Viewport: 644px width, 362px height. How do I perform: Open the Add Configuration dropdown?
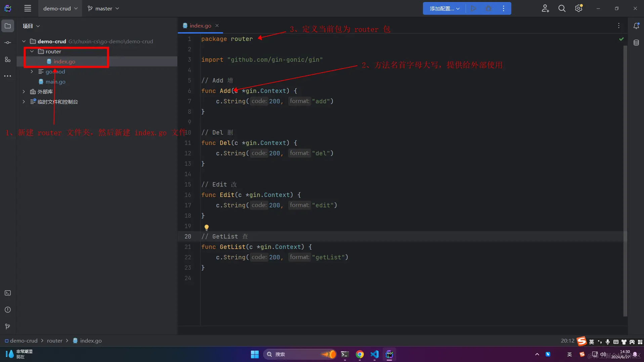point(444,8)
